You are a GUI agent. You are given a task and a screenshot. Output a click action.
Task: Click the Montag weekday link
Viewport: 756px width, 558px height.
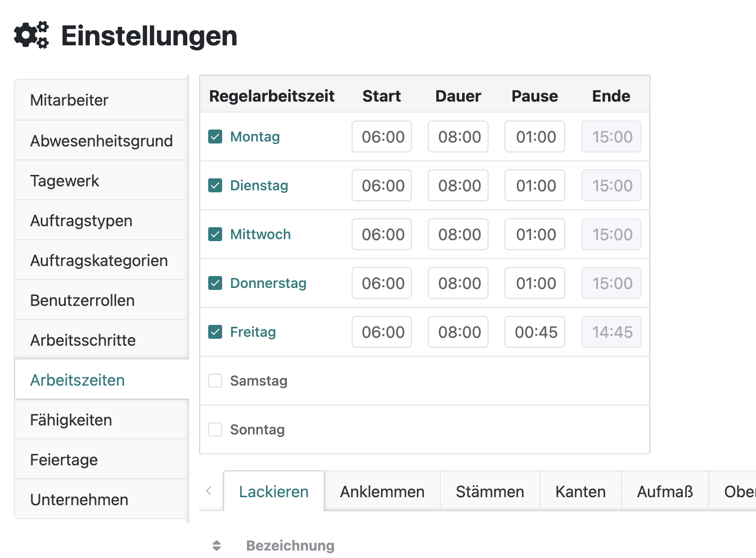tap(254, 136)
